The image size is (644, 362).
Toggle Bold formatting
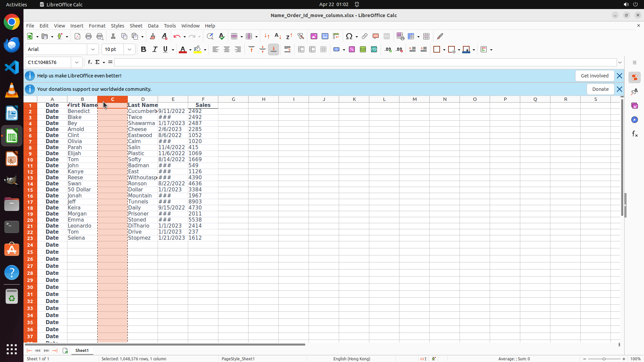144,50
